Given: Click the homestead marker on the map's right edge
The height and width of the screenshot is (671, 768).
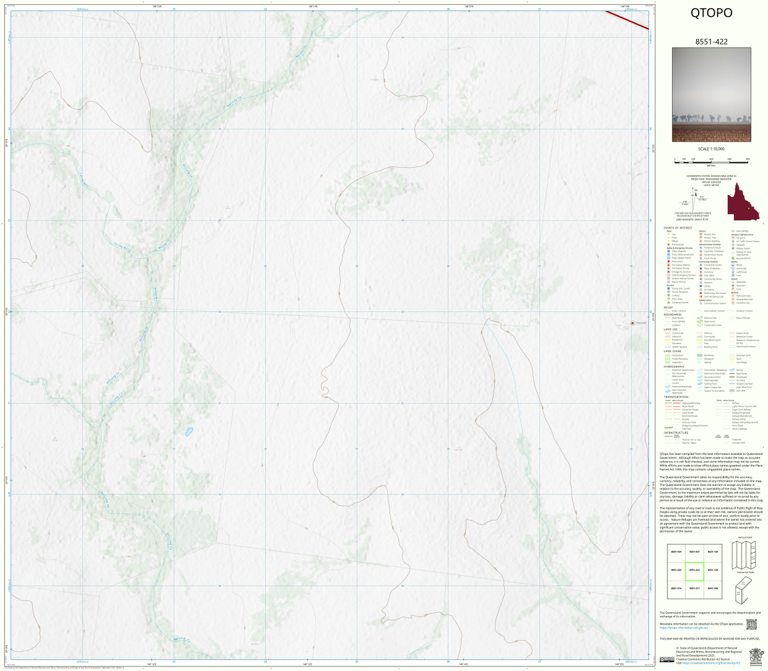Looking at the screenshot, I should (x=633, y=323).
